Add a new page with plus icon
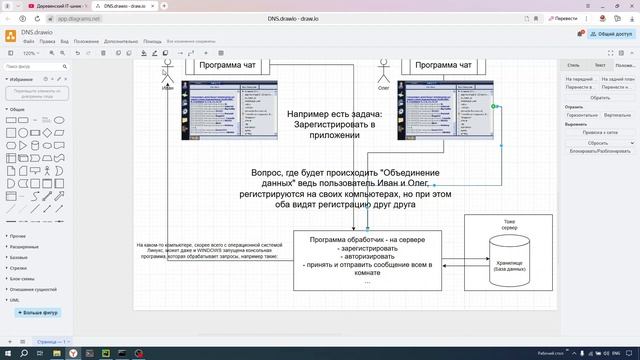 pyautogui.click(x=10, y=342)
